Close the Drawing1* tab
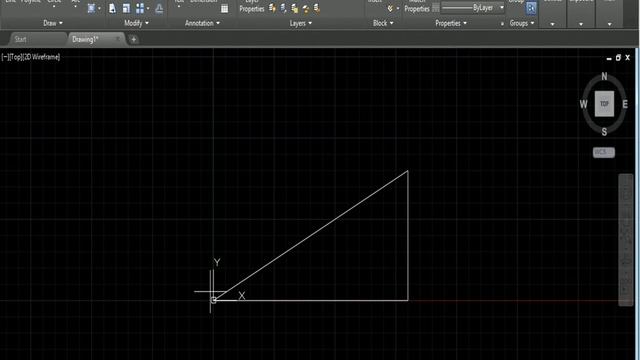The height and width of the screenshot is (360, 640). 118,39
